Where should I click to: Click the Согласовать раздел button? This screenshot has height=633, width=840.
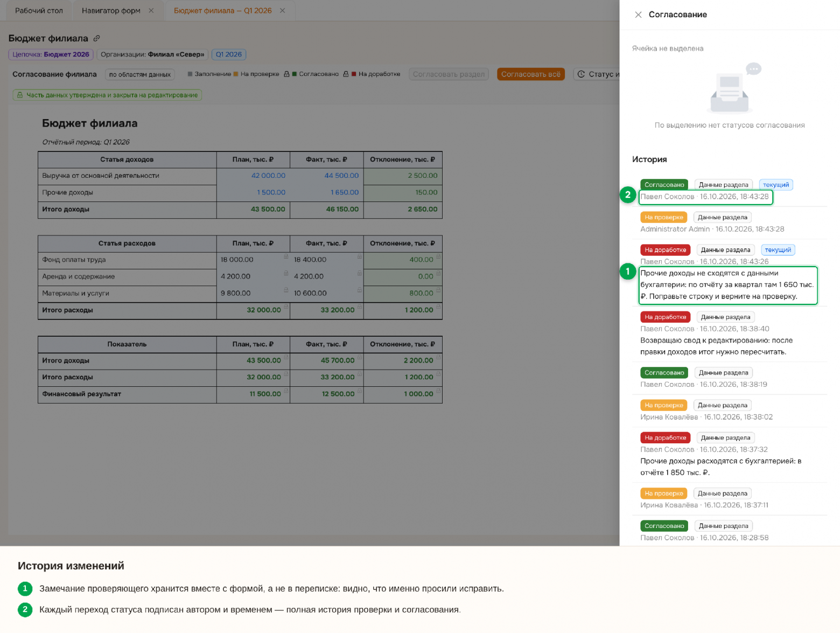449,74
